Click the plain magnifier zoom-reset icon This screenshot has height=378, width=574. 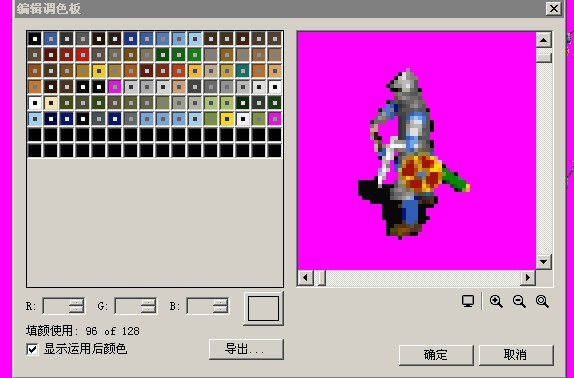pyautogui.click(x=542, y=302)
